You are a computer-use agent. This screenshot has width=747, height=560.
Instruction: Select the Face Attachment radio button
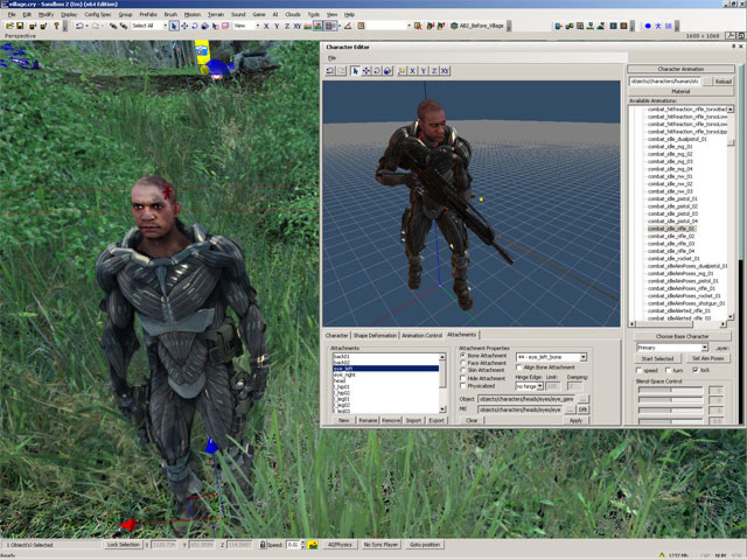click(463, 363)
